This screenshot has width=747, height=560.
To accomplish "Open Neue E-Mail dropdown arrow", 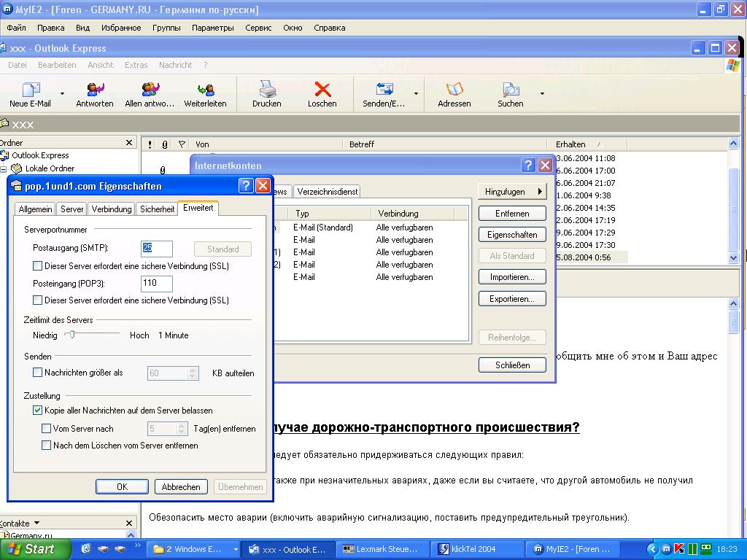I will (63, 94).
